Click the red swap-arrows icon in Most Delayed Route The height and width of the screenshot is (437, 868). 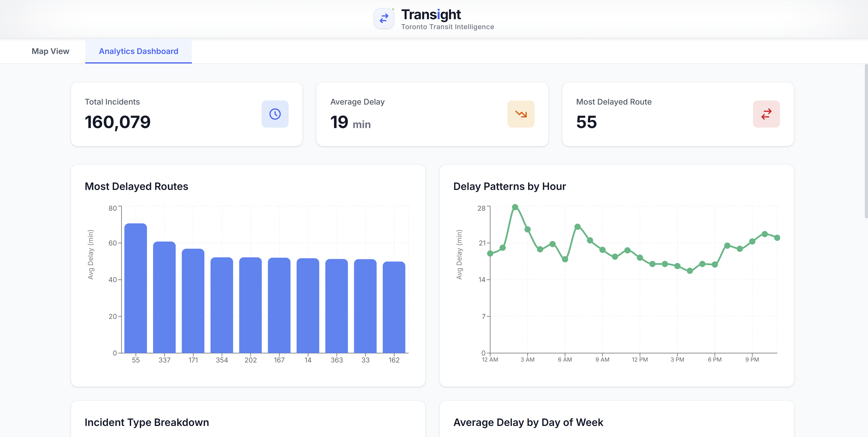[766, 114]
